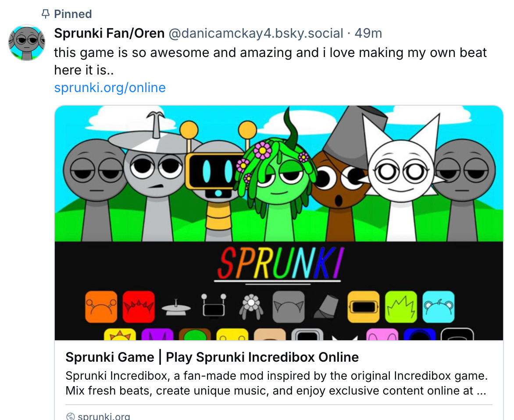Click the Sprunki Fan/Oren display name
514x420 pixels.
click(x=109, y=33)
